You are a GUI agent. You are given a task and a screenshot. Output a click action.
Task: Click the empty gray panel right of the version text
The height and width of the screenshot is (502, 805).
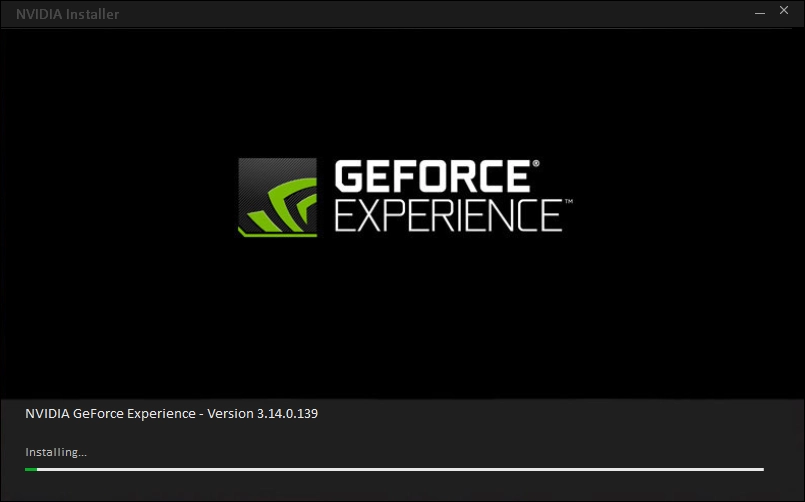tap(560, 413)
